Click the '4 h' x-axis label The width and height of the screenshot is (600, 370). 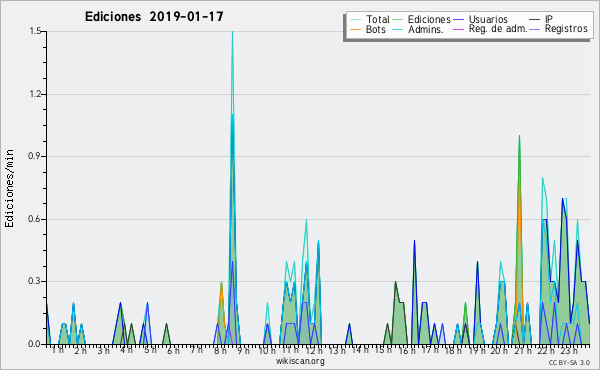[x=126, y=350]
